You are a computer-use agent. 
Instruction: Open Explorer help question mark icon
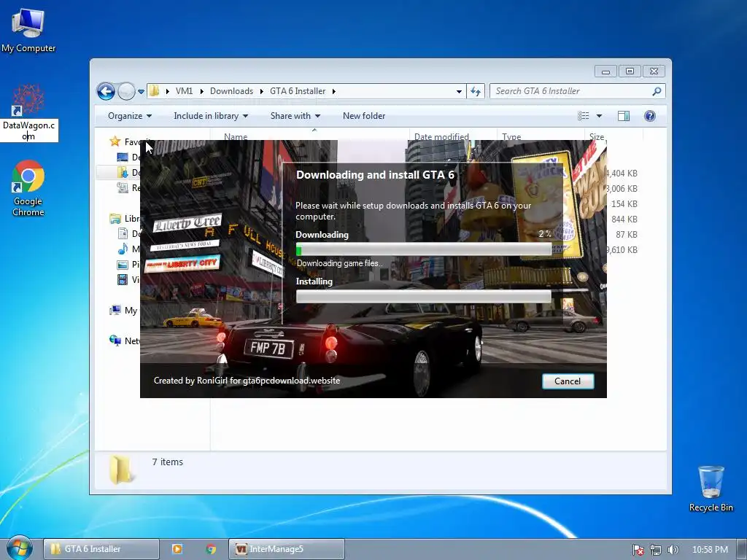click(x=650, y=116)
